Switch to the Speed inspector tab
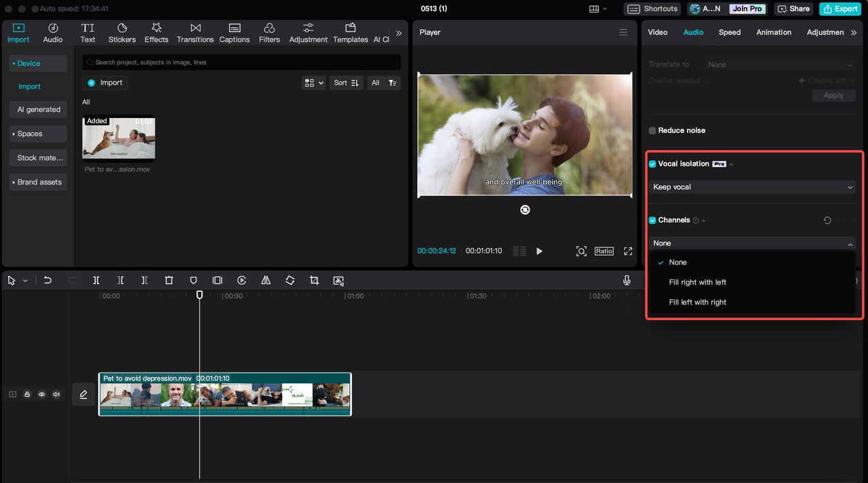The width and height of the screenshot is (868, 483). coord(730,33)
